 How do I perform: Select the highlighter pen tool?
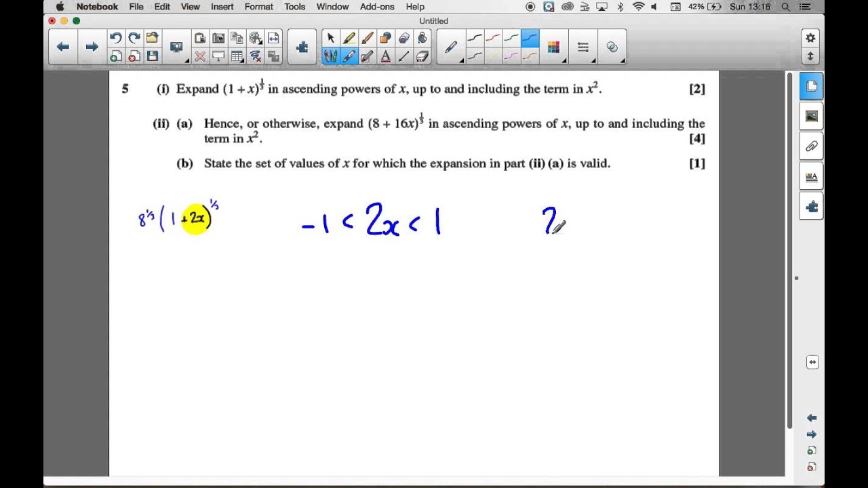(x=349, y=38)
